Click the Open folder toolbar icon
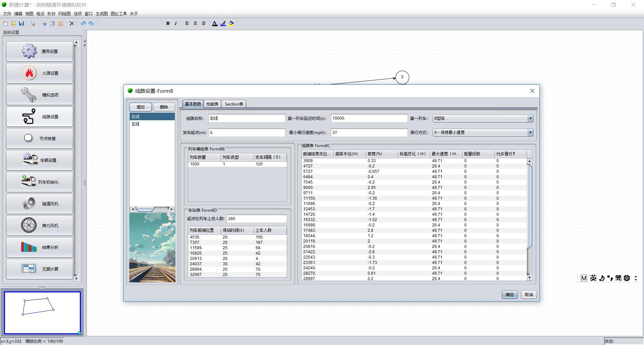The image size is (644, 345). [x=13, y=23]
